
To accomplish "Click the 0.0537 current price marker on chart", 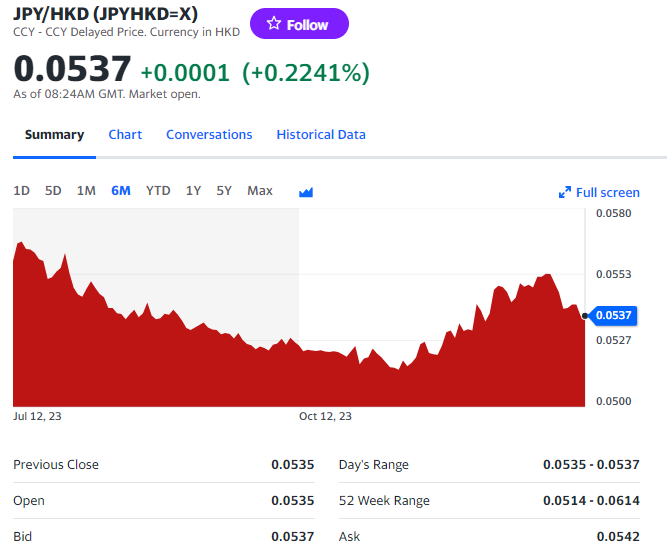I will 614,316.
